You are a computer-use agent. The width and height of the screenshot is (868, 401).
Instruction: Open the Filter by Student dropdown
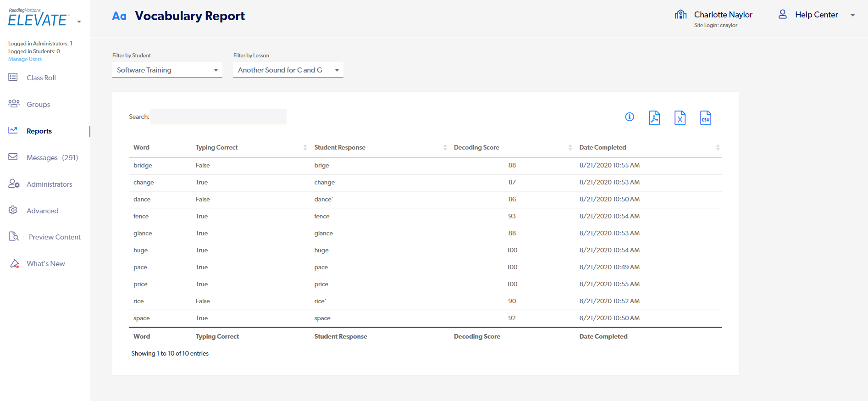tap(167, 70)
